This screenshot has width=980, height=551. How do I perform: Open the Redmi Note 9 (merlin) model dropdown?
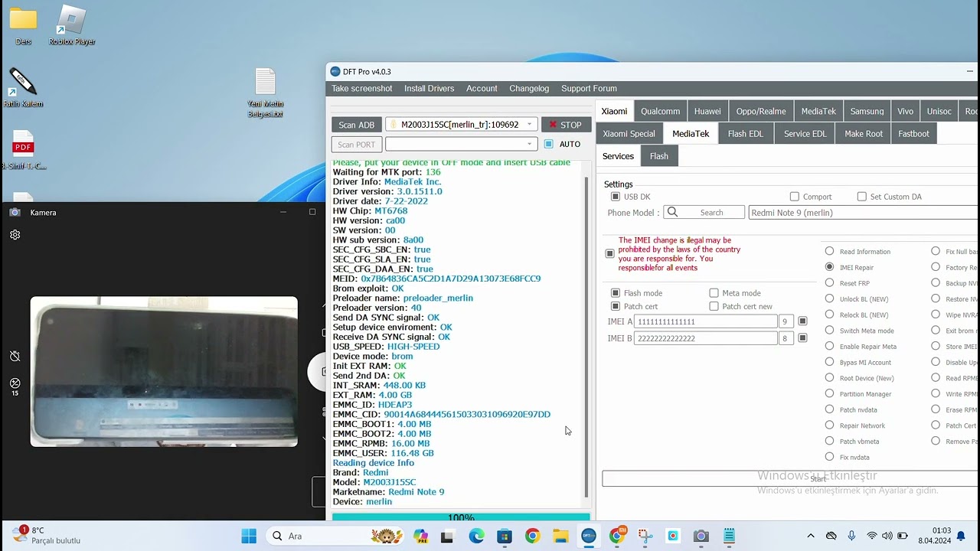pyautogui.click(x=864, y=213)
